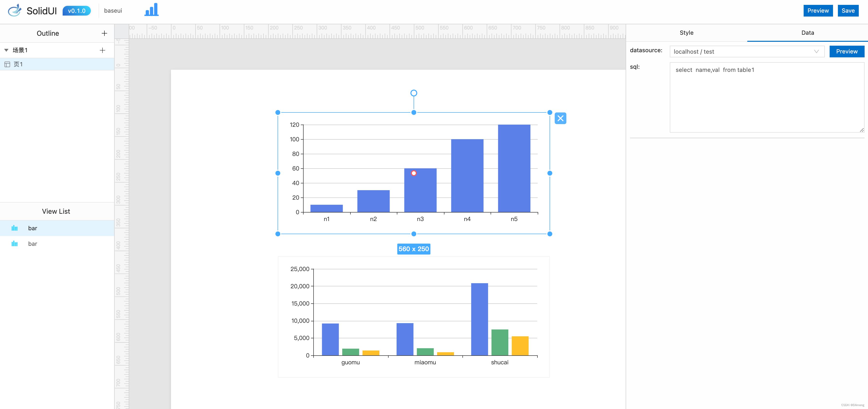
Task: Click the left-middle resize handle of chart
Action: 278,173
